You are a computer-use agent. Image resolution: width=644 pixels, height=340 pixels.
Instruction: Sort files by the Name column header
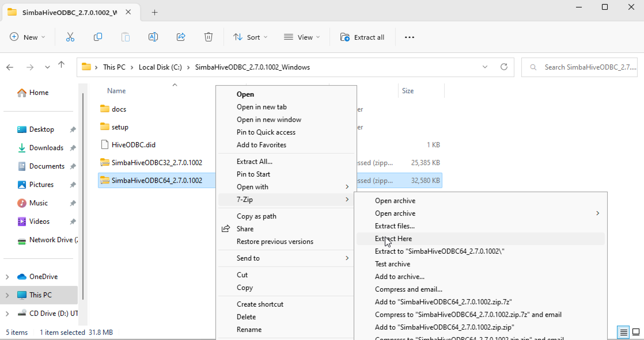click(116, 91)
